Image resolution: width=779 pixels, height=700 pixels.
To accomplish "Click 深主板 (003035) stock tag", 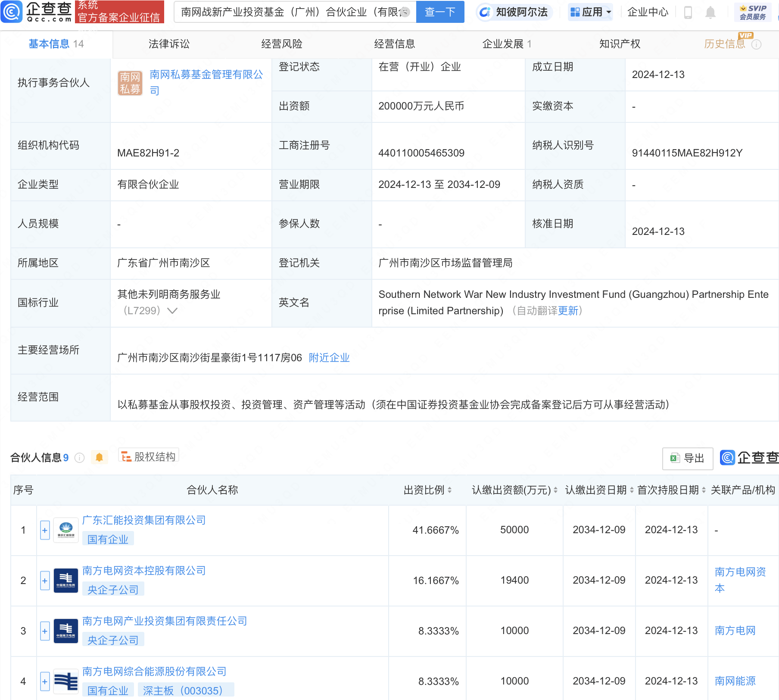I will tap(186, 691).
